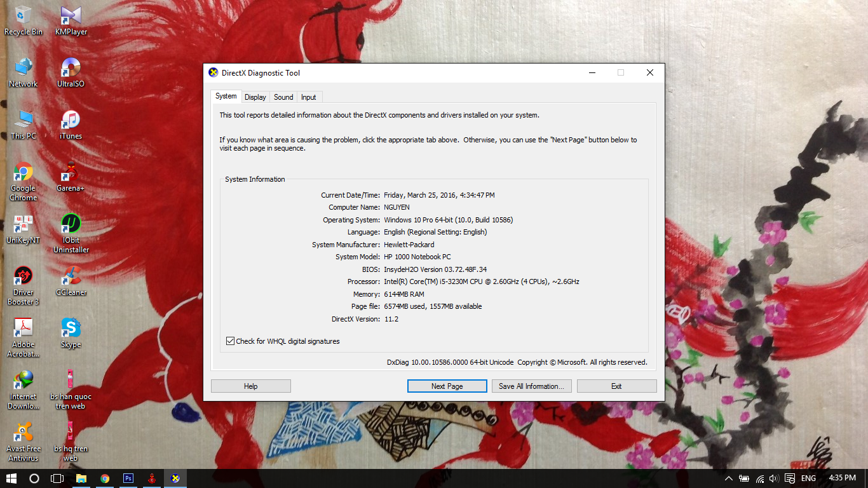Image resolution: width=868 pixels, height=488 pixels.
Task: Open Task View in the taskbar
Action: click(57, 478)
